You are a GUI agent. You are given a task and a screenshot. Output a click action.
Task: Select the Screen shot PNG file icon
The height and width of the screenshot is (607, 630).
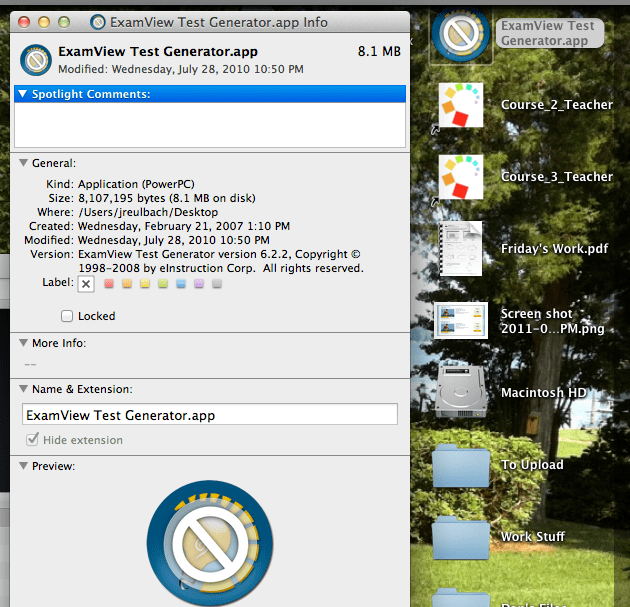(x=460, y=320)
